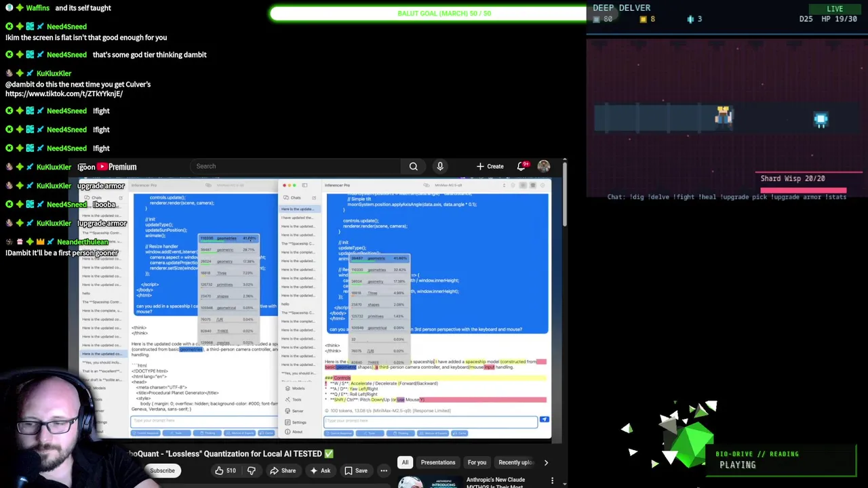
Task: Click the 'Lossless Quantization for Local AI TESTED' title
Action: [x=231, y=453]
